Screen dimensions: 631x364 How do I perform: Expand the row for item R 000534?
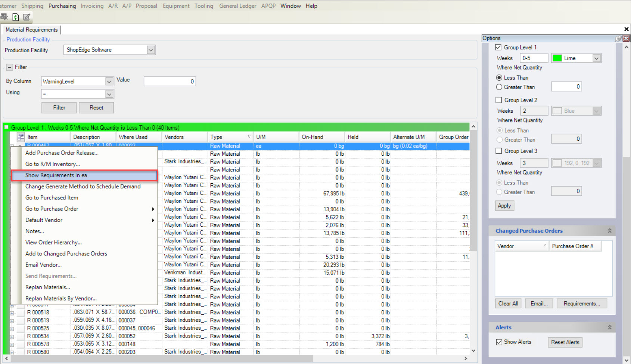coord(12,337)
